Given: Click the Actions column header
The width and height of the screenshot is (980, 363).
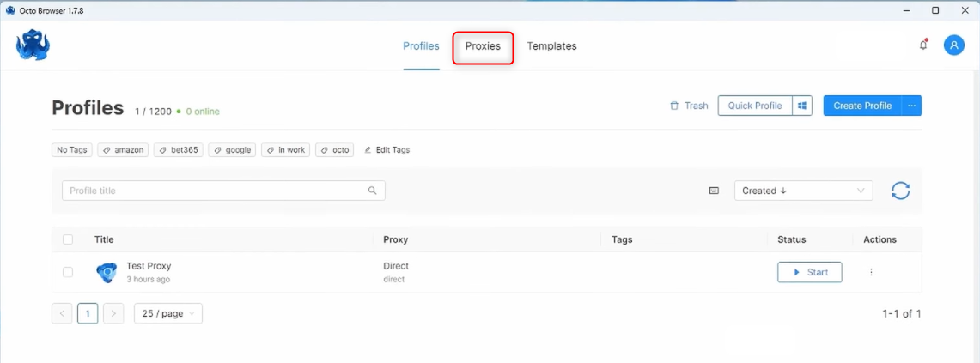Looking at the screenshot, I should (880, 239).
